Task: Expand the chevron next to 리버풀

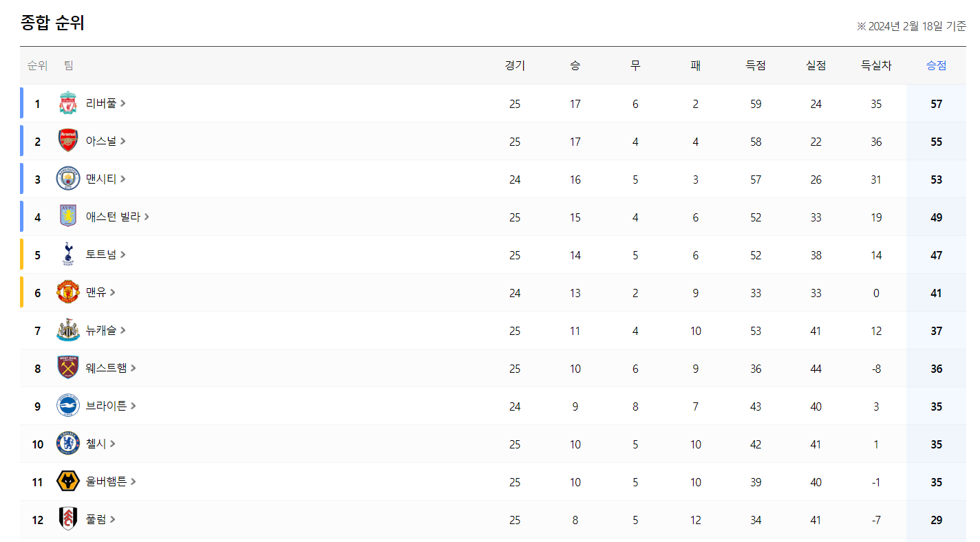Action: [123, 103]
